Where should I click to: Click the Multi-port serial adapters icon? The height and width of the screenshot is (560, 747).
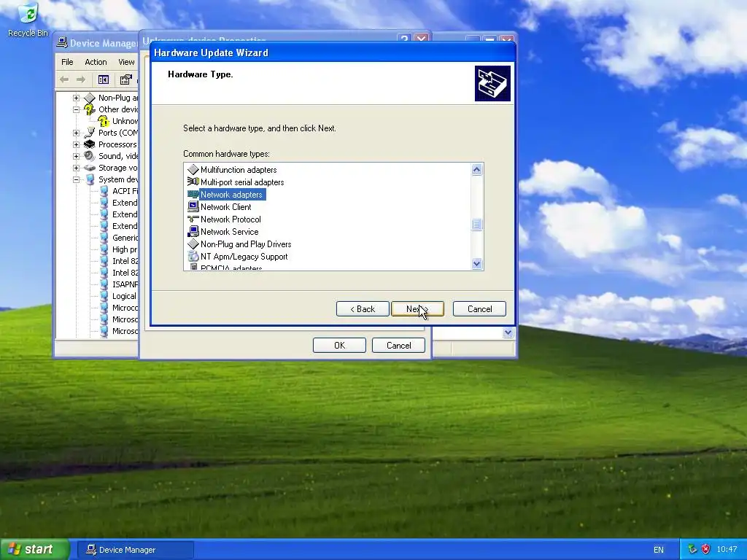point(193,182)
